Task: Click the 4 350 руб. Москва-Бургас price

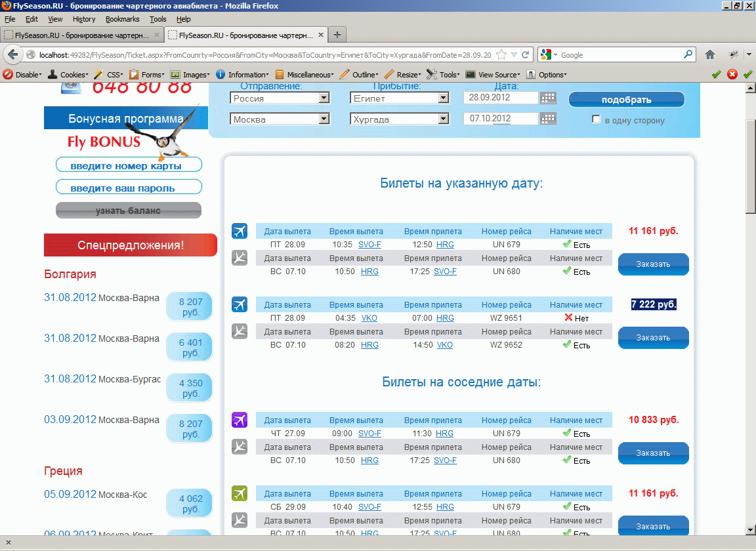Action: (190, 388)
